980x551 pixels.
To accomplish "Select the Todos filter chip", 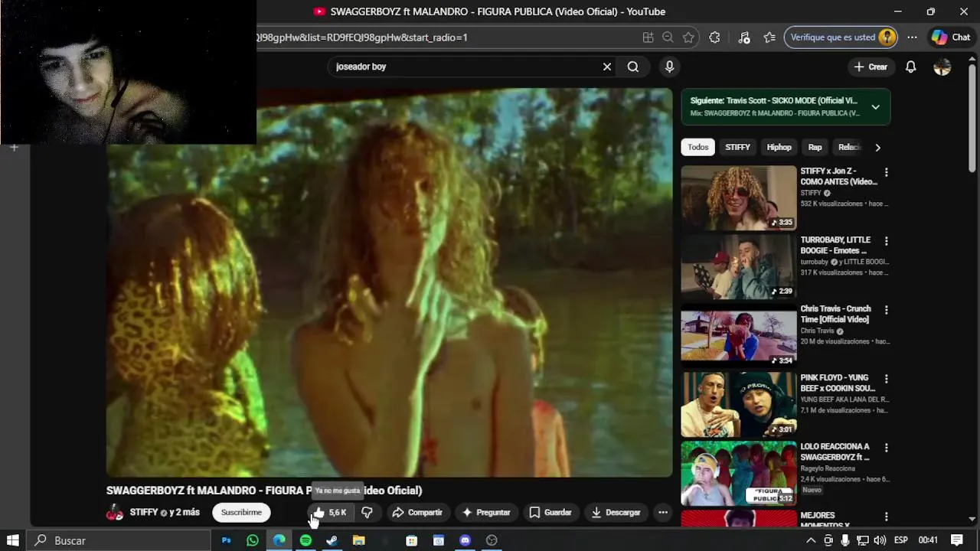I will click(x=697, y=147).
